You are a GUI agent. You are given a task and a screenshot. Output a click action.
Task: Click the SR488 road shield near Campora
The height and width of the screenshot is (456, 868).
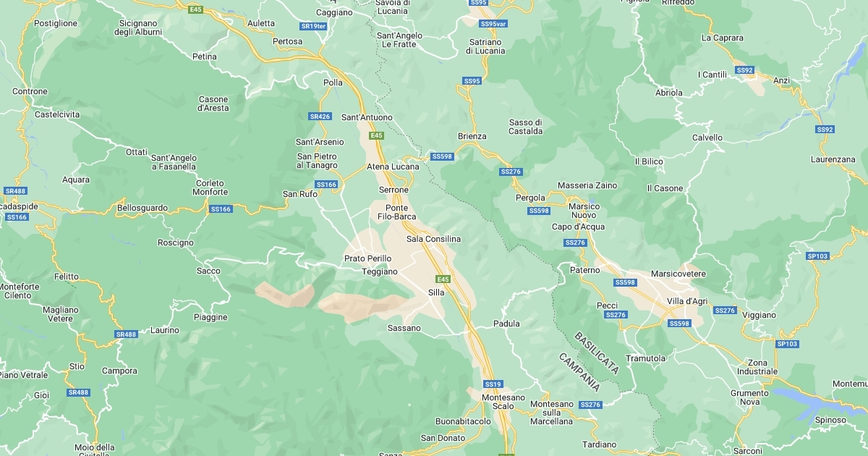coord(126,334)
